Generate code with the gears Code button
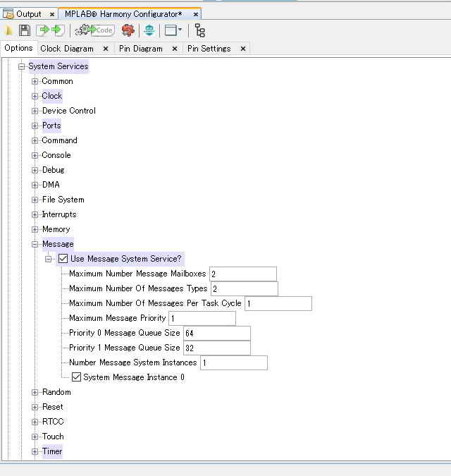Image resolution: width=451 pixels, height=476 pixels. [94, 30]
